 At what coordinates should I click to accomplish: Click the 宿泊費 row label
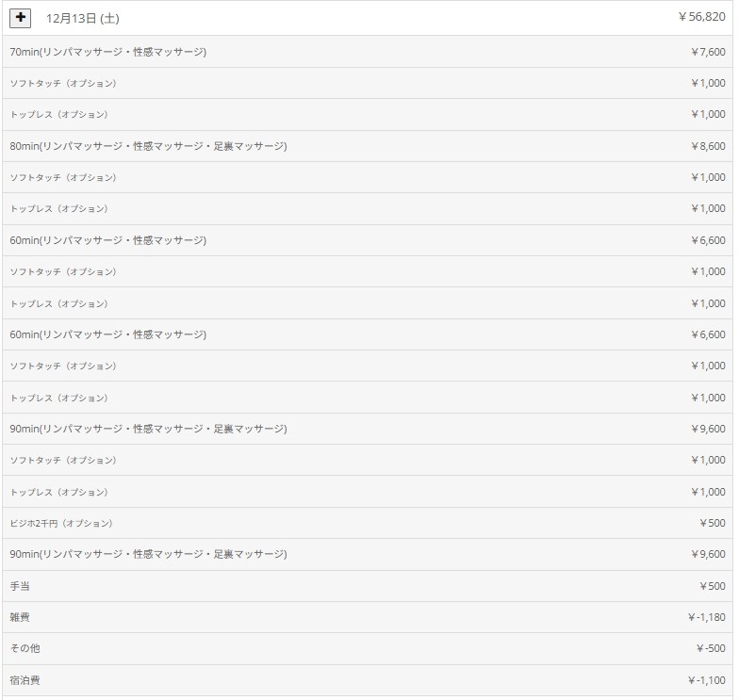pos(25,680)
